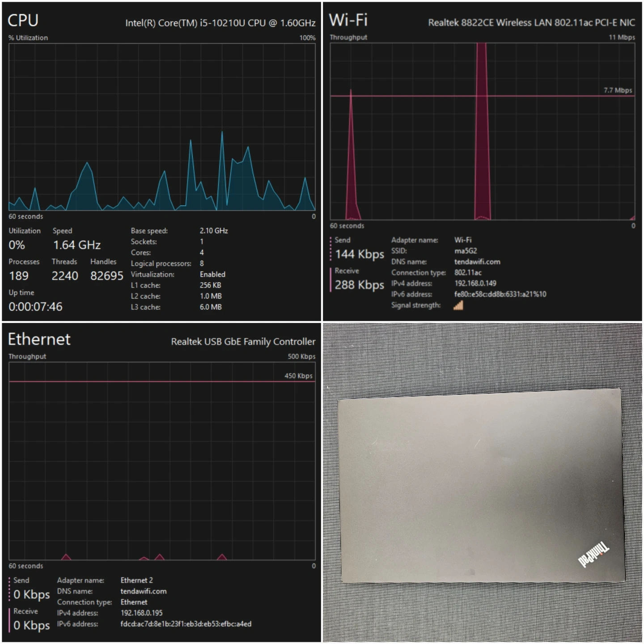Click the SSID value ma5G2
The image size is (644, 644).
pyautogui.click(x=466, y=251)
